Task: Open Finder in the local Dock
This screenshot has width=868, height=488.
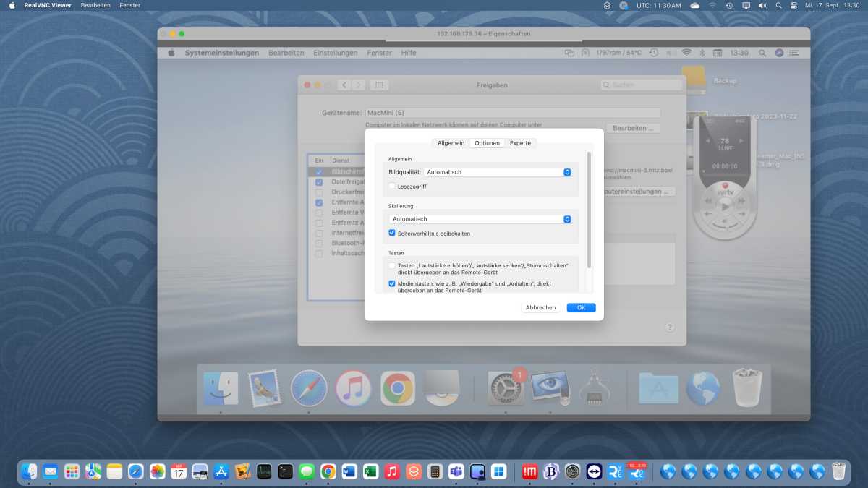Action: coord(29,472)
